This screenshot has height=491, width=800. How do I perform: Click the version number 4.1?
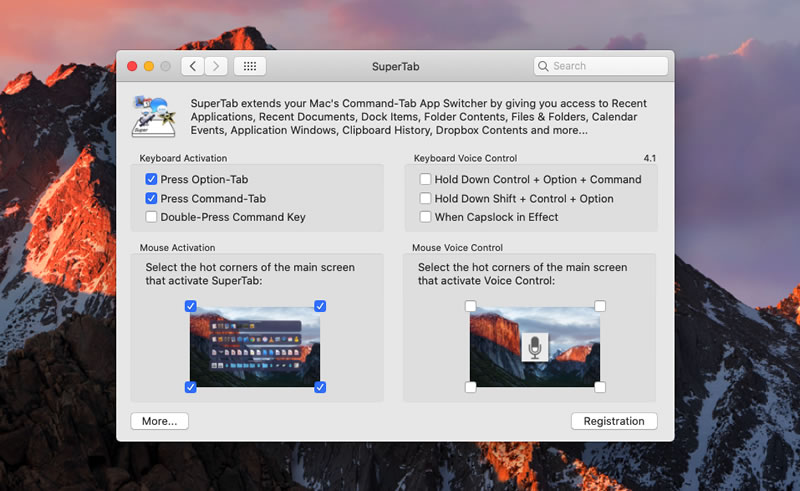click(649, 158)
